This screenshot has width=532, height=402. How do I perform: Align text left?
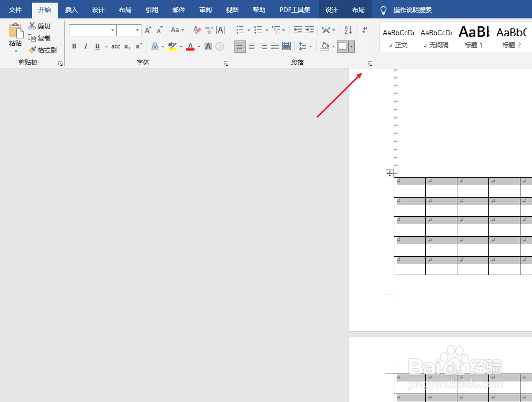point(240,46)
